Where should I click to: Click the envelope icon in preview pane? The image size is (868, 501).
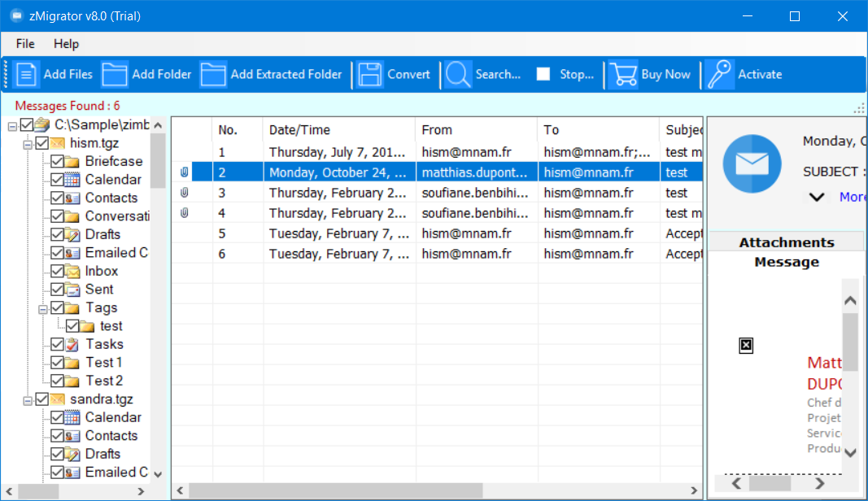click(752, 163)
